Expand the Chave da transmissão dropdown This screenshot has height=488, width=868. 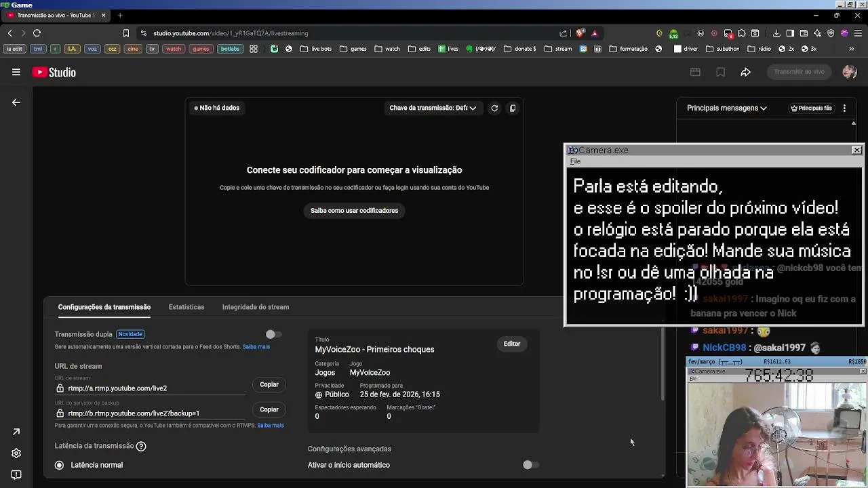(433, 108)
